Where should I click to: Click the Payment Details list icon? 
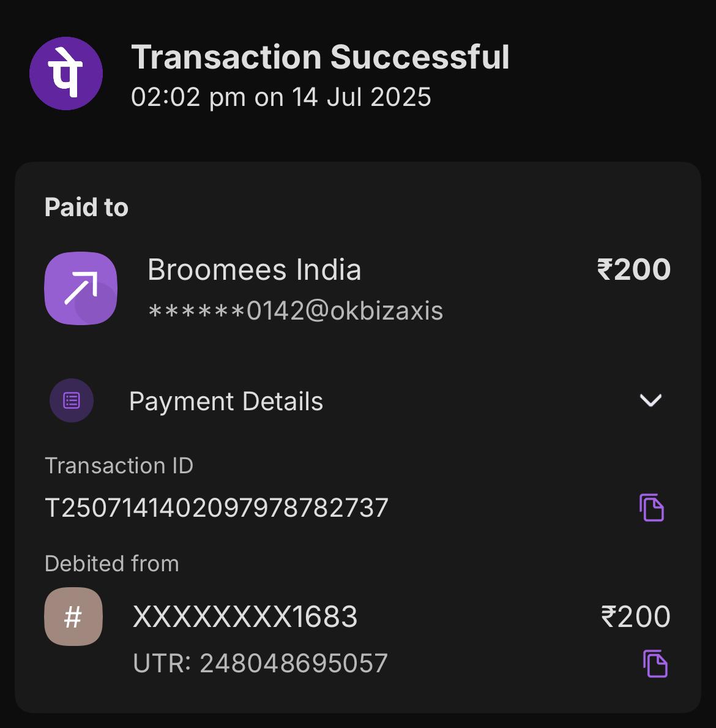(x=72, y=400)
